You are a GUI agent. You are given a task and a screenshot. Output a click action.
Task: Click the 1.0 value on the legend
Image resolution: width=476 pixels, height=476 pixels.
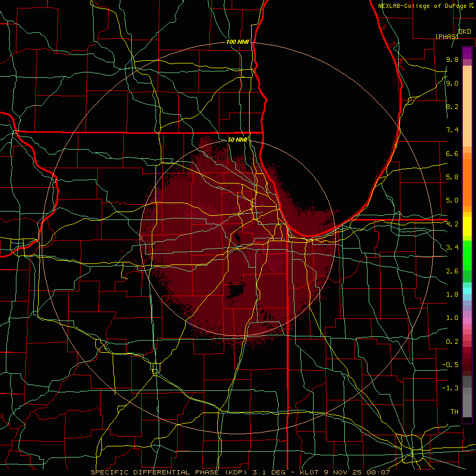tap(452, 318)
